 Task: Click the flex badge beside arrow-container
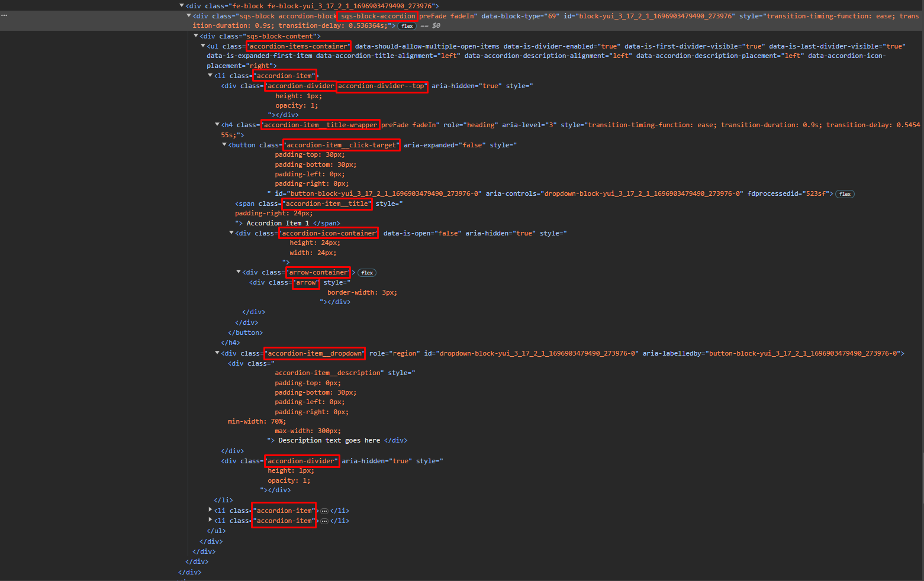click(367, 273)
